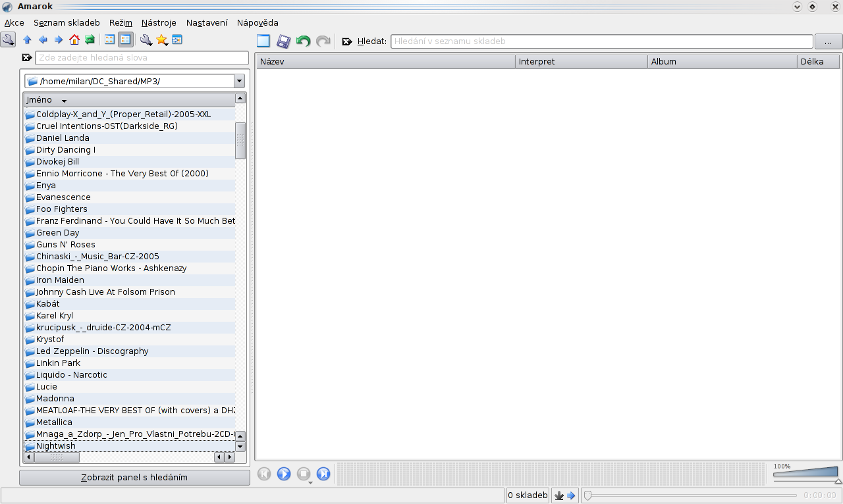Select the Karel Kryl folder
The image size is (843, 504).
point(55,316)
